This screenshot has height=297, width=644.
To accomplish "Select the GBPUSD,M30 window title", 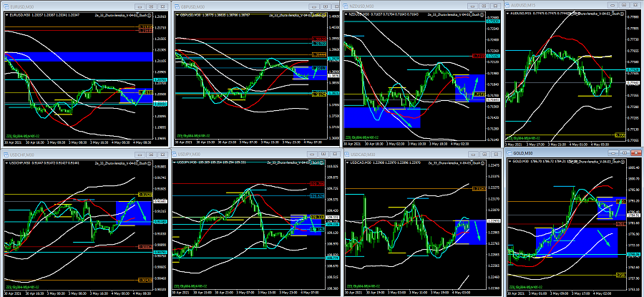I will [192, 7].
